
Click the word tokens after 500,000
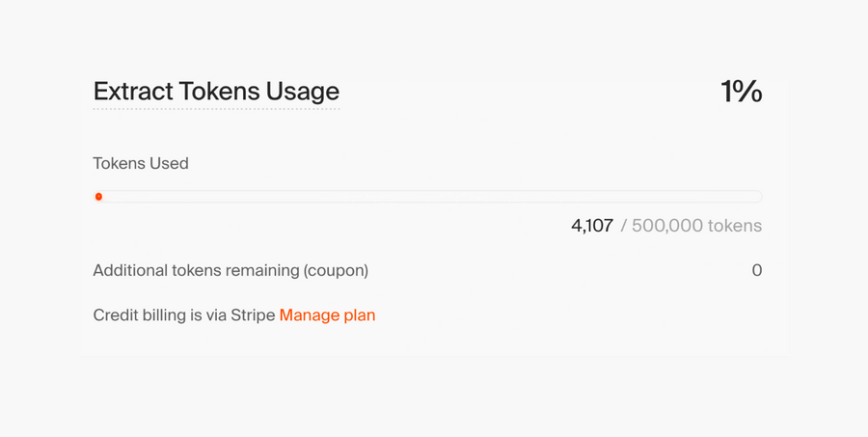point(735,226)
